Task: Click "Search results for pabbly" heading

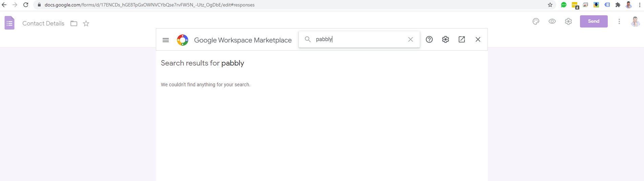Action: point(202,63)
